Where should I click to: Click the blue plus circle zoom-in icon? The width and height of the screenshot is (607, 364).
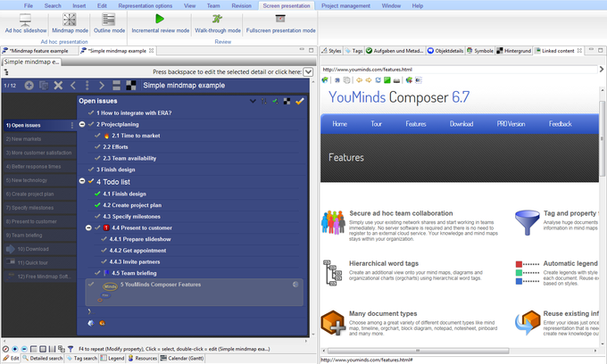pyautogui.click(x=14, y=349)
